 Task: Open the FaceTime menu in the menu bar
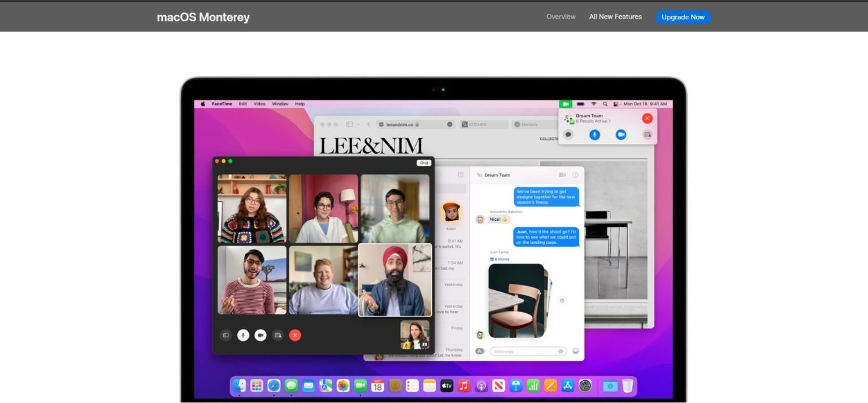tap(222, 104)
